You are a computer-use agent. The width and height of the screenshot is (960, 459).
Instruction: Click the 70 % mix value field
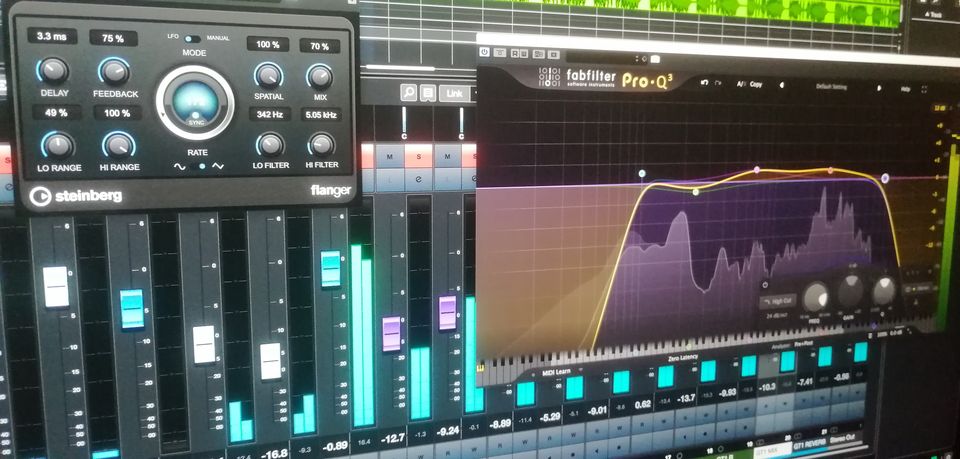tap(320, 46)
